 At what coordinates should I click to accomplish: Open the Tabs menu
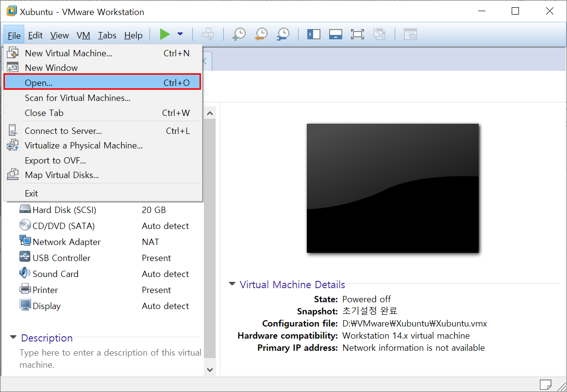[107, 35]
